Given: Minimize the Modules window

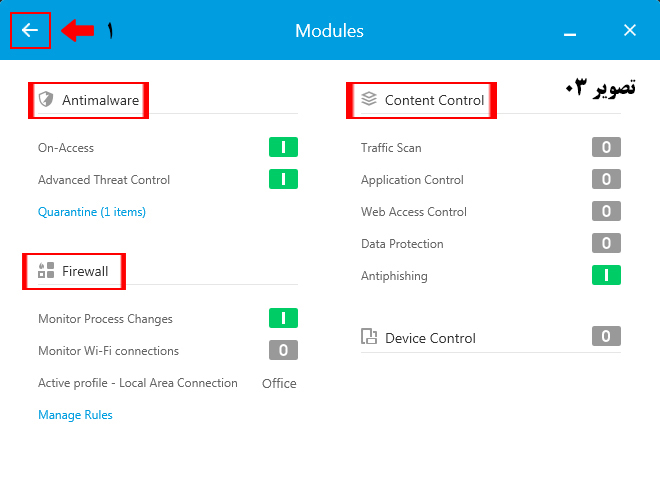Looking at the screenshot, I should click(570, 32).
